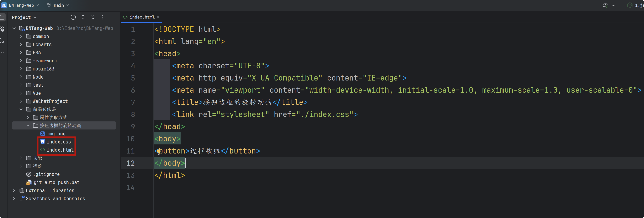The width and height of the screenshot is (644, 218).
Task: Click the Expand All icon in Project panel
Action: click(83, 17)
